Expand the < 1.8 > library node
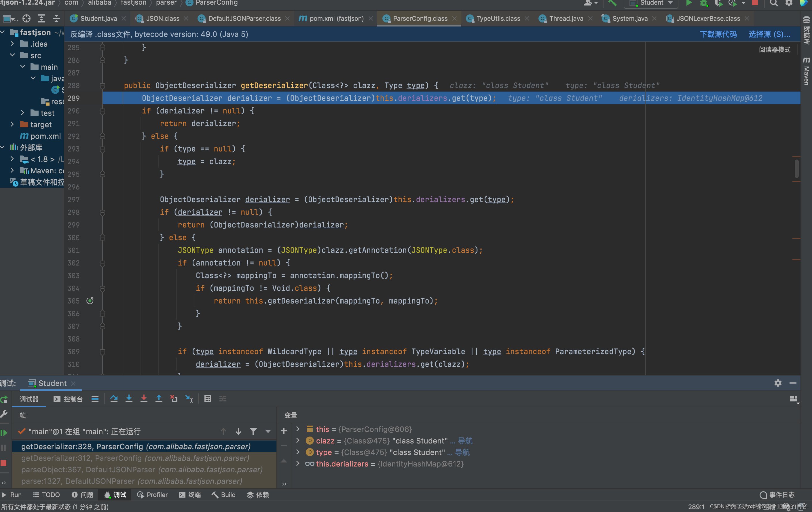The height and width of the screenshot is (512, 812). (x=12, y=159)
